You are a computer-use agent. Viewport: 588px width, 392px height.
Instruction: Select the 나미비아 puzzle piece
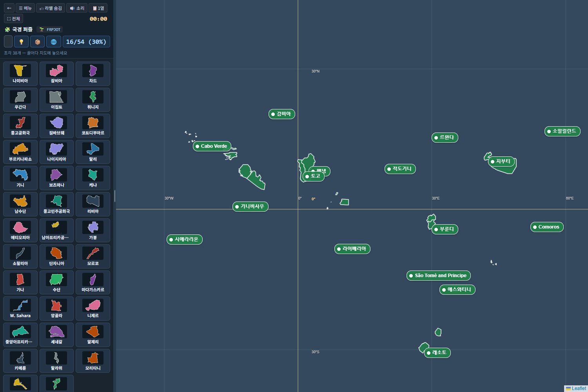(20, 74)
